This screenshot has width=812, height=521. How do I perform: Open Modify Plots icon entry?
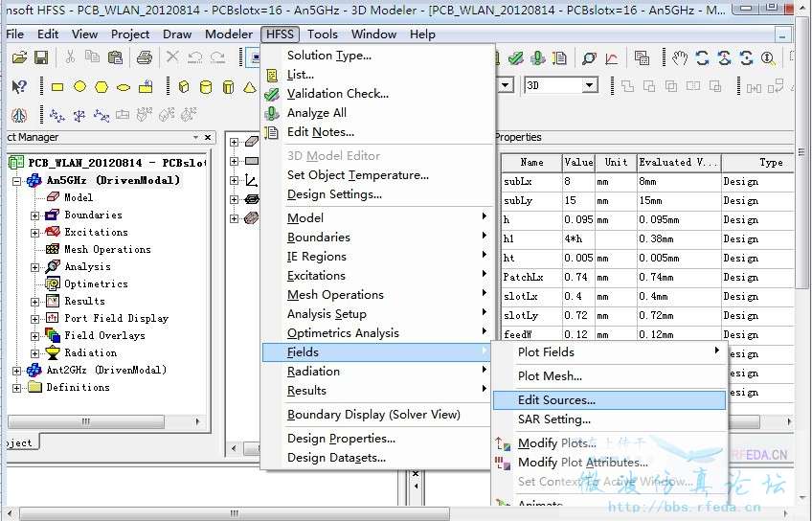(556, 443)
